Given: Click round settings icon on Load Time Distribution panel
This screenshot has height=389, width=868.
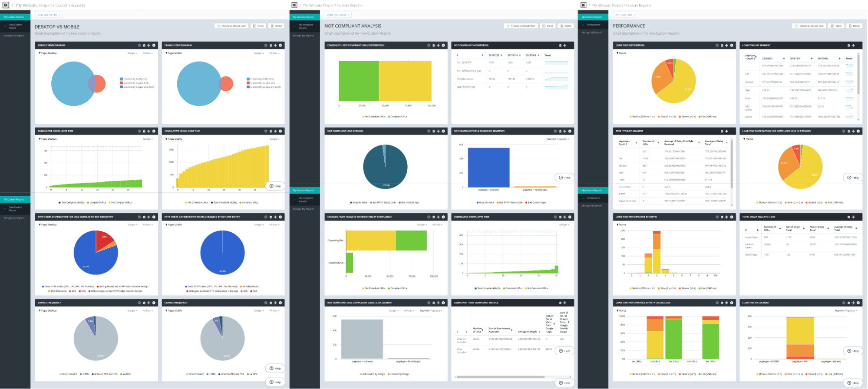Looking at the screenshot, I should tap(717, 45).
